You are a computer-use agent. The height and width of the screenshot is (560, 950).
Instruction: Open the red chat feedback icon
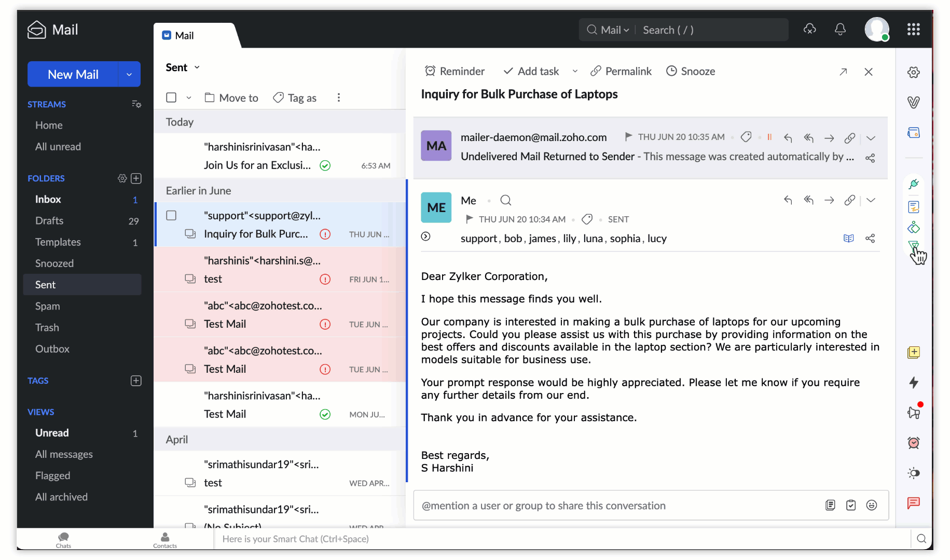click(x=914, y=503)
